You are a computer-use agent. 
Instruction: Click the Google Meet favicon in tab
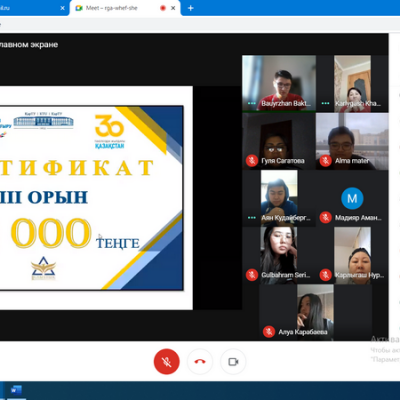click(x=79, y=8)
